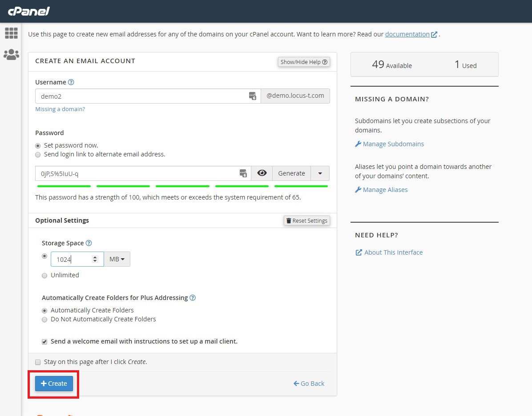Click password manager icon in password field
532x416 pixels.
click(243, 173)
